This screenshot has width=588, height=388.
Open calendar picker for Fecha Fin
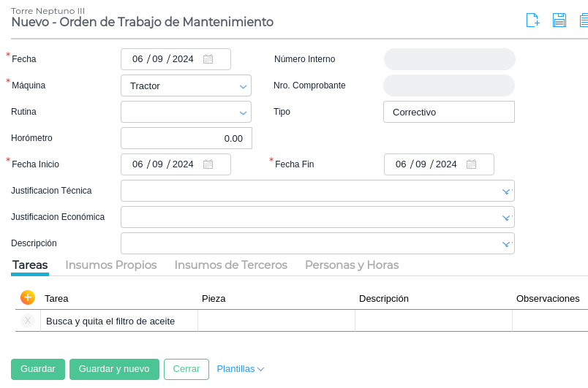[472, 164]
